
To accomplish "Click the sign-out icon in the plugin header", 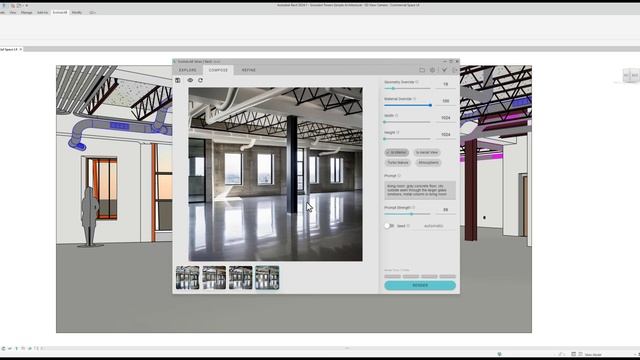I will (455, 70).
